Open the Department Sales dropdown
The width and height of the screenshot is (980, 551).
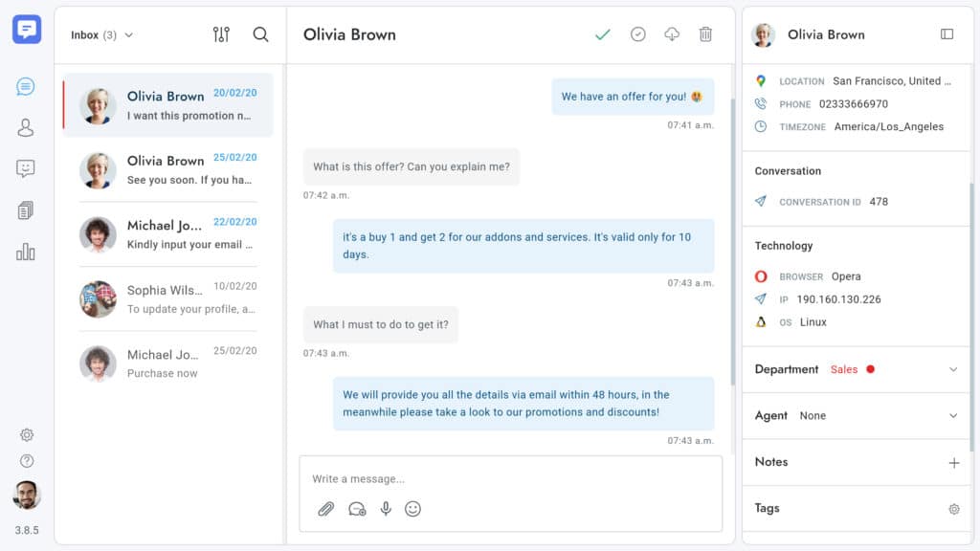(x=952, y=369)
